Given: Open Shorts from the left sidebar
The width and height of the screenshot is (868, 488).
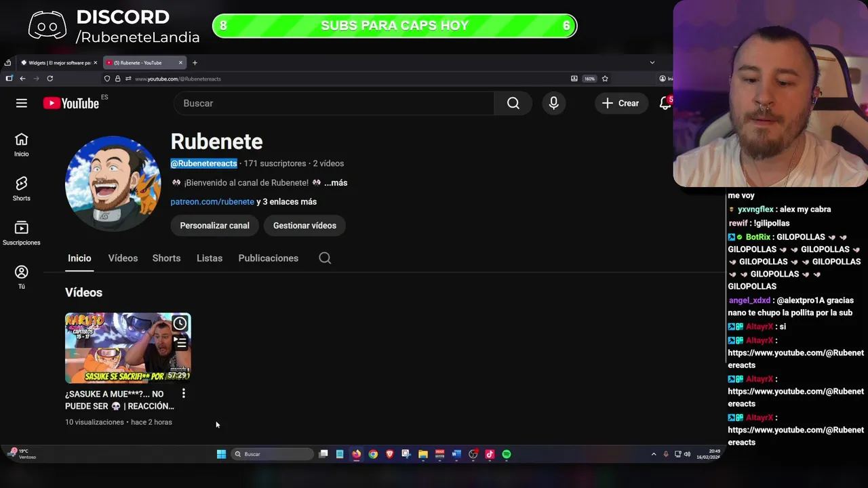Looking at the screenshot, I should pyautogui.click(x=21, y=189).
